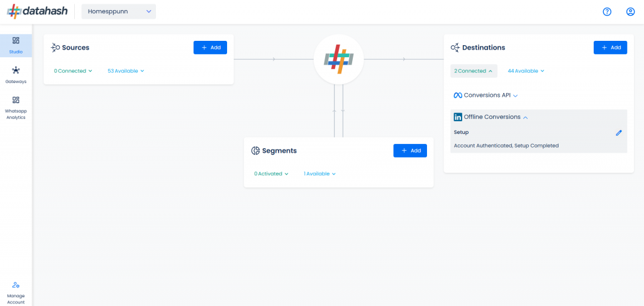The image size is (644, 306).
Task: Open the help question mark icon
Action: click(x=607, y=12)
